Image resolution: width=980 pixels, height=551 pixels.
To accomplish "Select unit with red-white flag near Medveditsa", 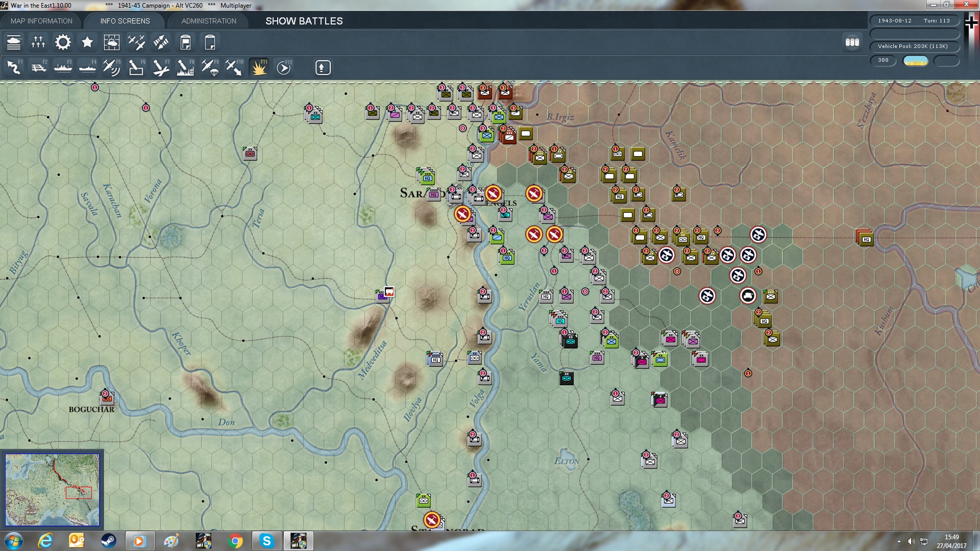I will tap(385, 293).
